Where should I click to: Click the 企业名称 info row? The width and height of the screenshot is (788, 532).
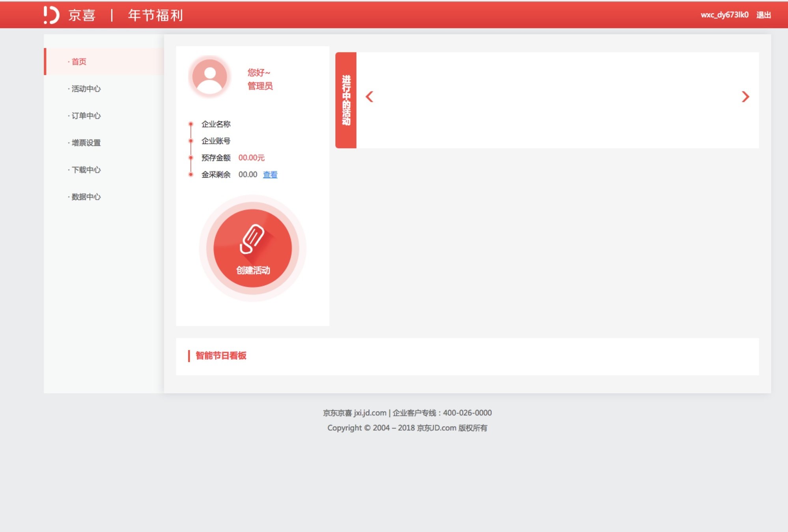point(216,124)
